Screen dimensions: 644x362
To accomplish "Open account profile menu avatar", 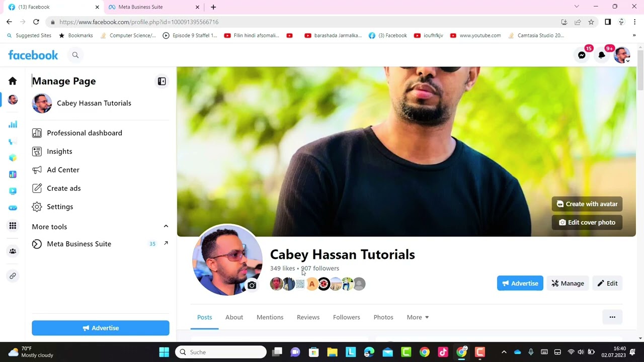I will coord(622,55).
